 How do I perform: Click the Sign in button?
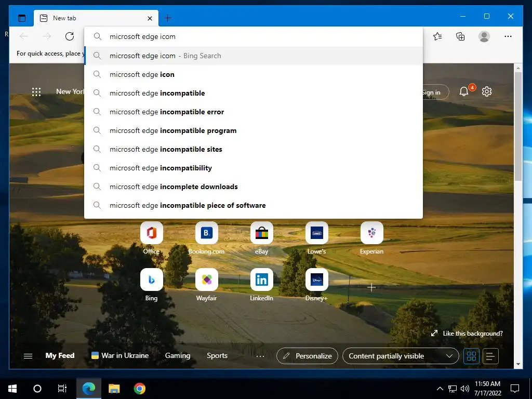[x=436, y=92]
